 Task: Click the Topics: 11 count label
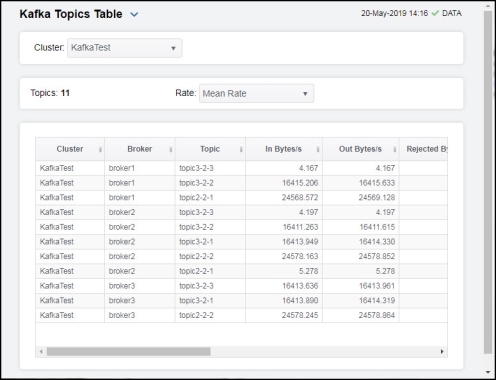[50, 93]
